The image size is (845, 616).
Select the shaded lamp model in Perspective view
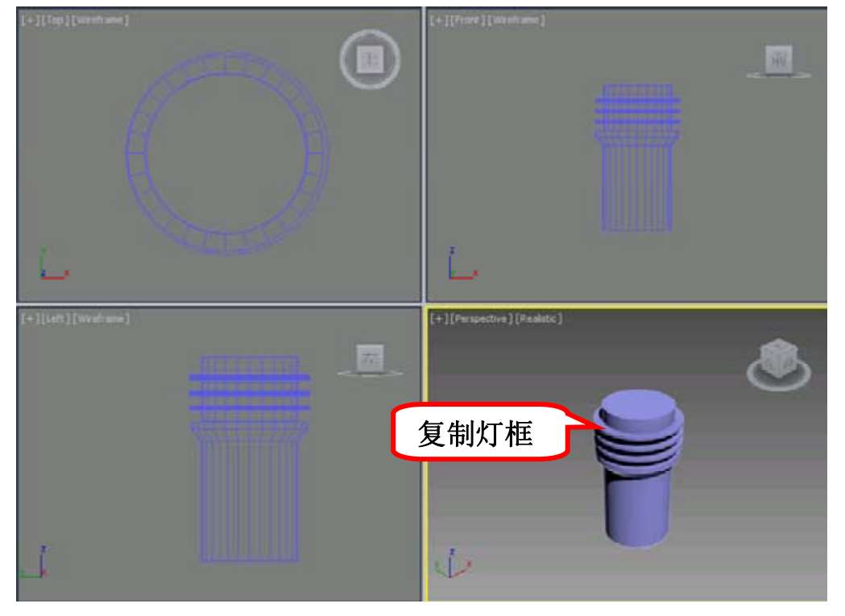point(636,499)
